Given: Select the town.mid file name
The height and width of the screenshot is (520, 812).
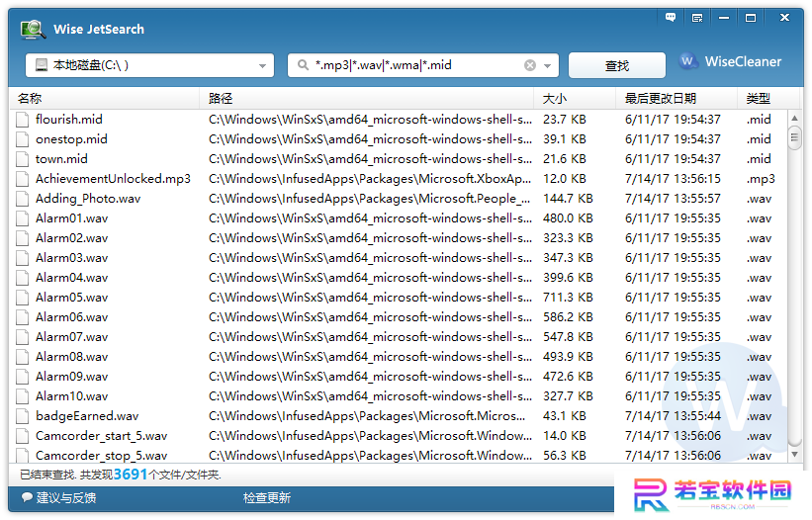Looking at the screenshot, I should tap(61, 159).
